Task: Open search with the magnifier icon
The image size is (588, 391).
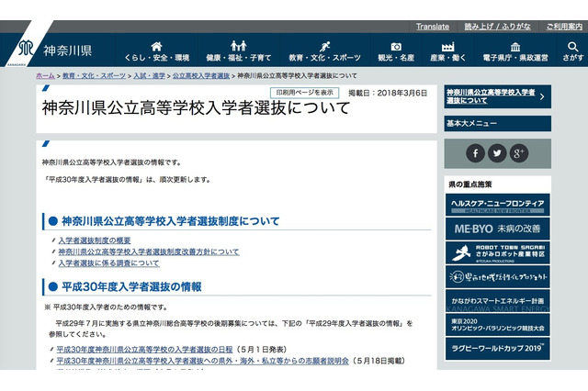Action: click(572, 47)
